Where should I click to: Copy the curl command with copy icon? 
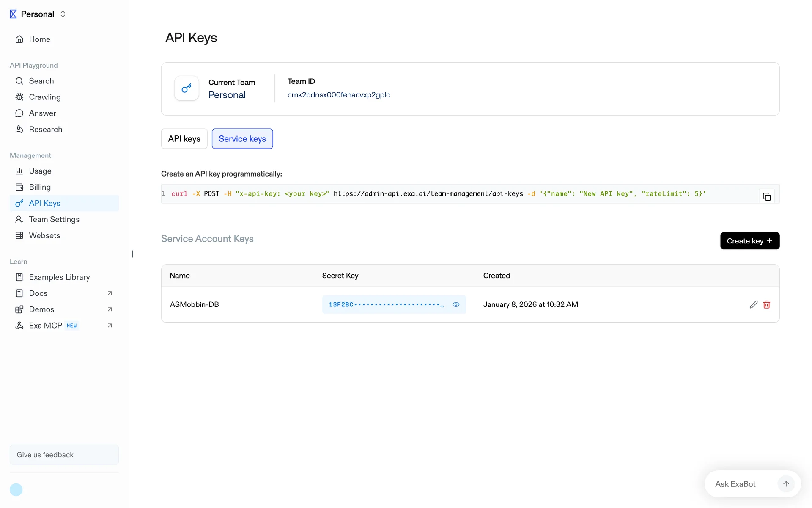[x=766, y=196]
